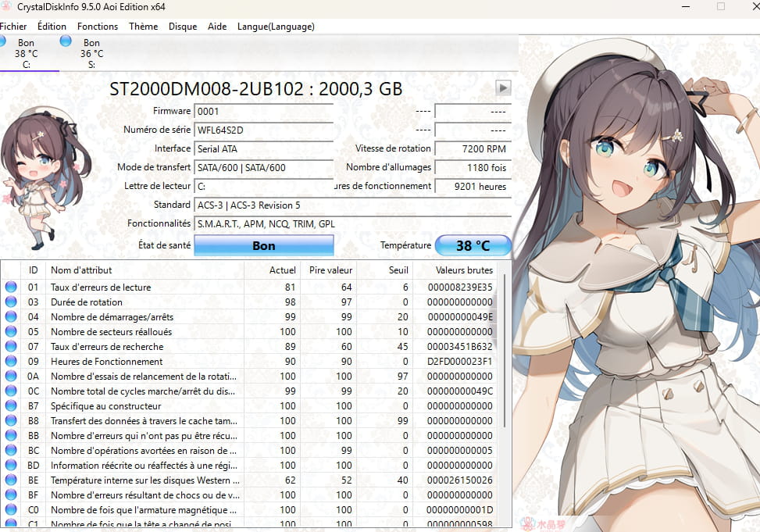
Task: Select the S: drive tab
Action: coord(91,53)
